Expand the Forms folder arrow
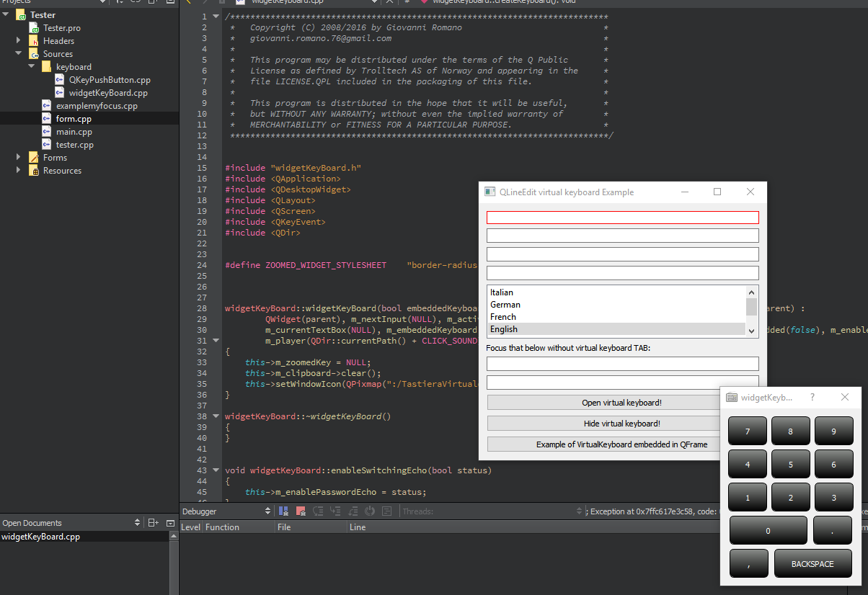 (x=19, y=157)
